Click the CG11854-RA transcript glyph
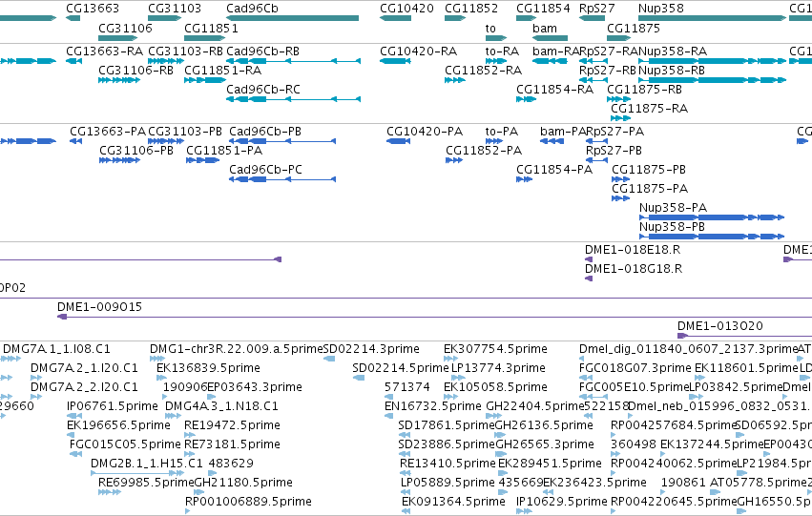 526,99
